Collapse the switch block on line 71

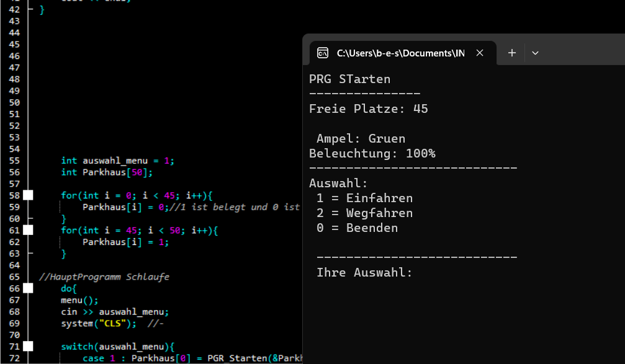tap(28, 347)
